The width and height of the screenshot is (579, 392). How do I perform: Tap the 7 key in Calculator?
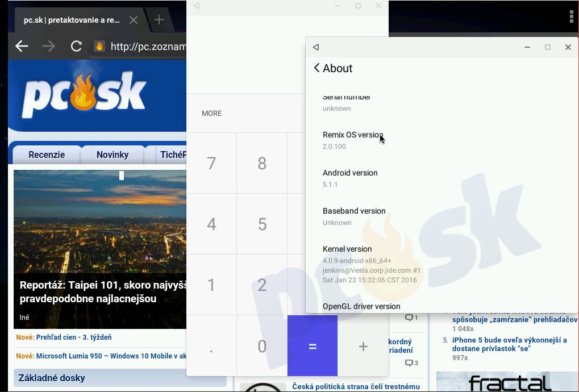pos(211,163)
